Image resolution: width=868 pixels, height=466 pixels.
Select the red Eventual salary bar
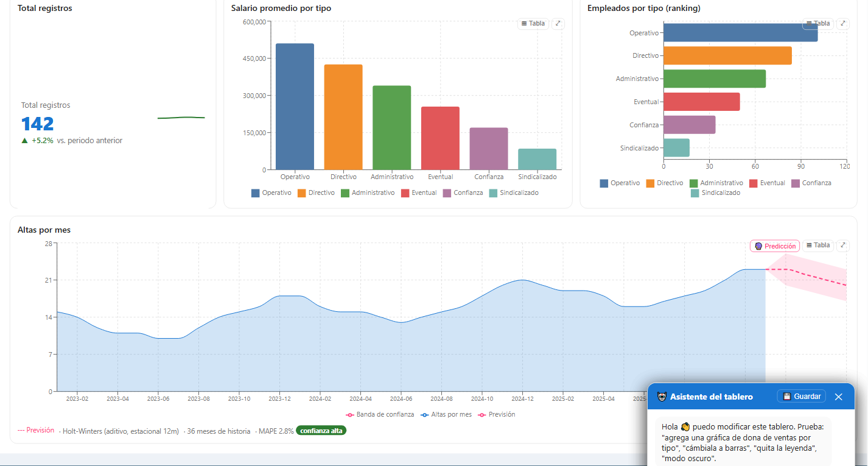(x=440, y=138)
